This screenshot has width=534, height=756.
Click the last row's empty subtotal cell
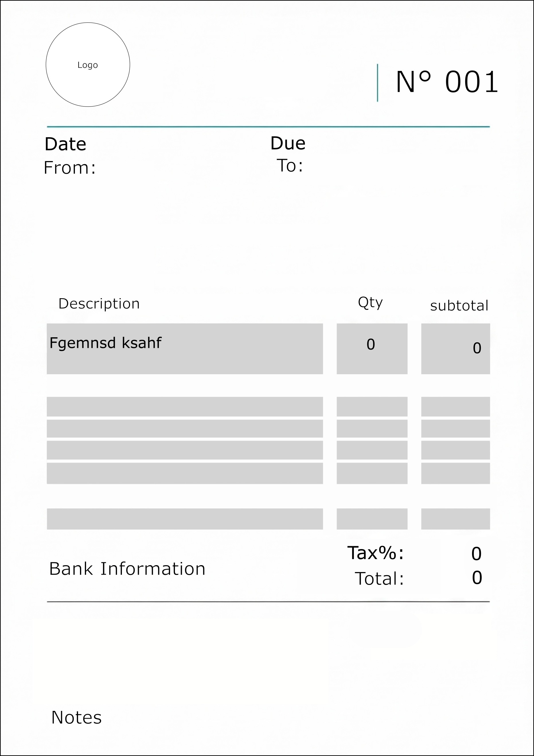tap(456, 519)
